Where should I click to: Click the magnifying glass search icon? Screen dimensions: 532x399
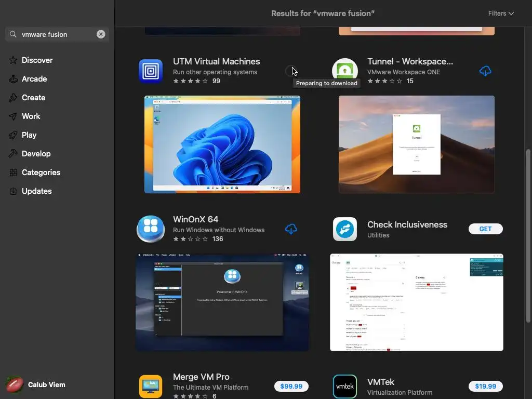pos(13,34)
